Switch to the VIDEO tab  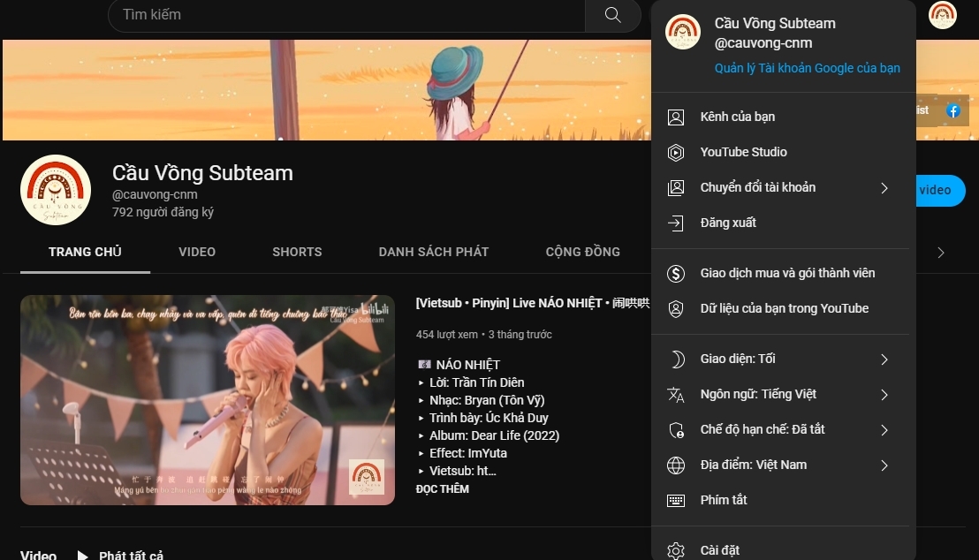pos(197,253)
